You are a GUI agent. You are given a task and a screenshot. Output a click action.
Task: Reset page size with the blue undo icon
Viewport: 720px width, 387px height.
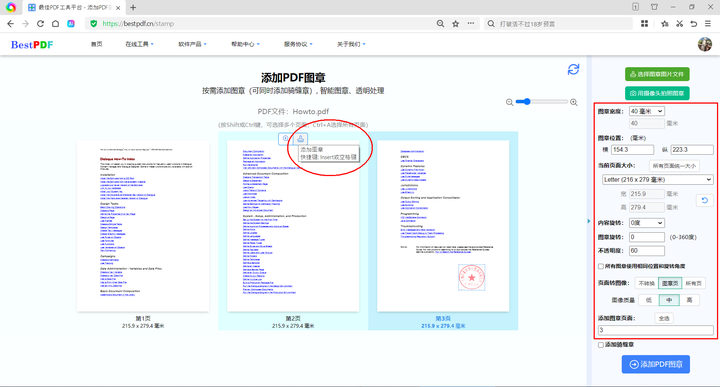(704, 200)
